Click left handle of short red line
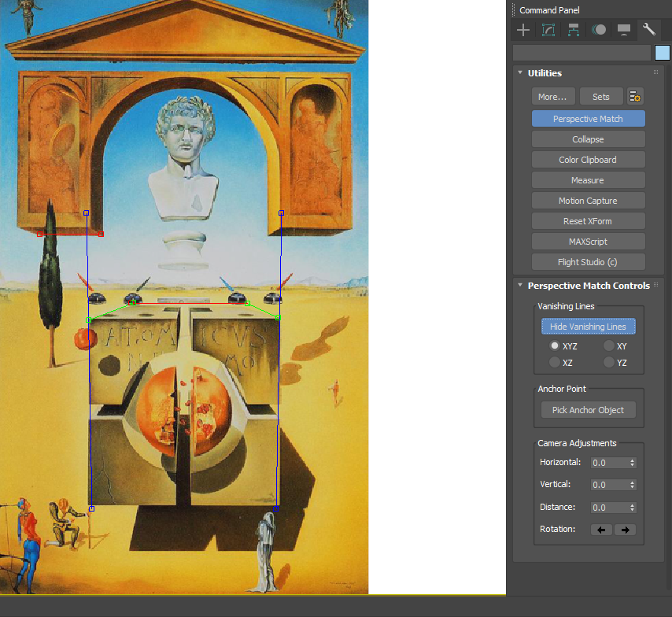The image size is (672, 617). 40,234
